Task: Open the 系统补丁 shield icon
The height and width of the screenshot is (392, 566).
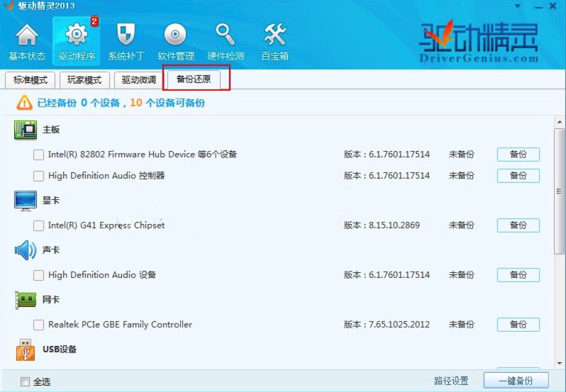Action: [x=126, y=41]
